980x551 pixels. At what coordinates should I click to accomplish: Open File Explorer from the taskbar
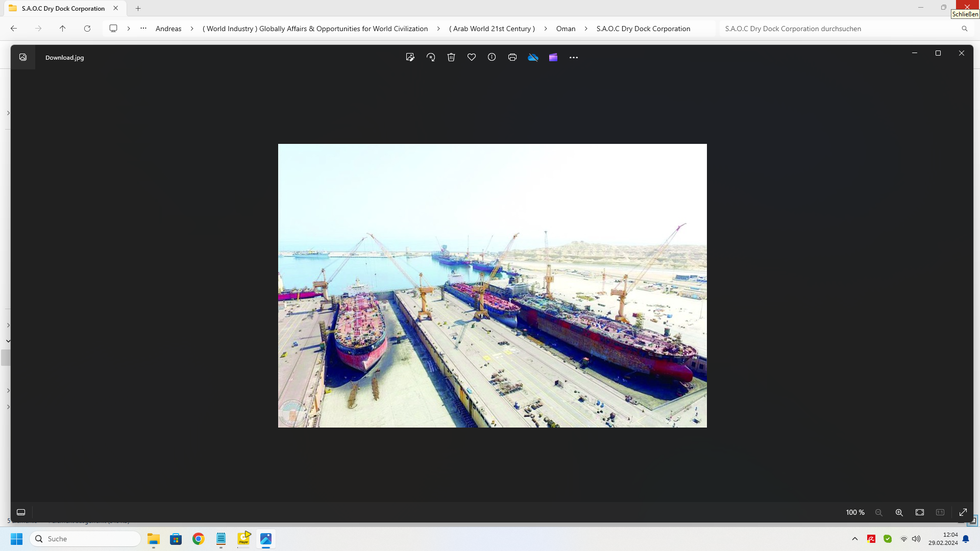154,539
